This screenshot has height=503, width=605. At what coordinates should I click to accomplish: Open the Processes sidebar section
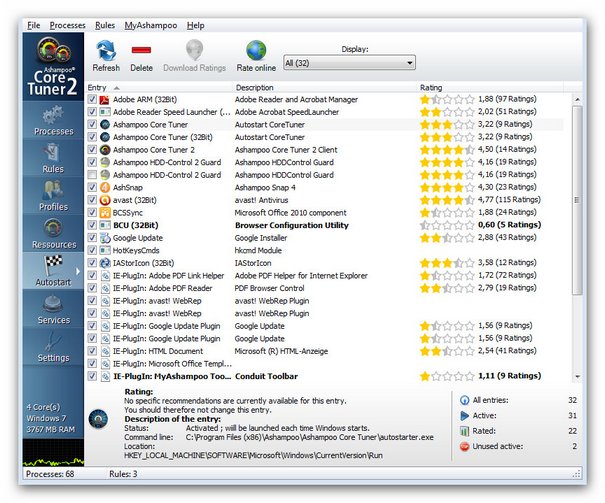53,120
